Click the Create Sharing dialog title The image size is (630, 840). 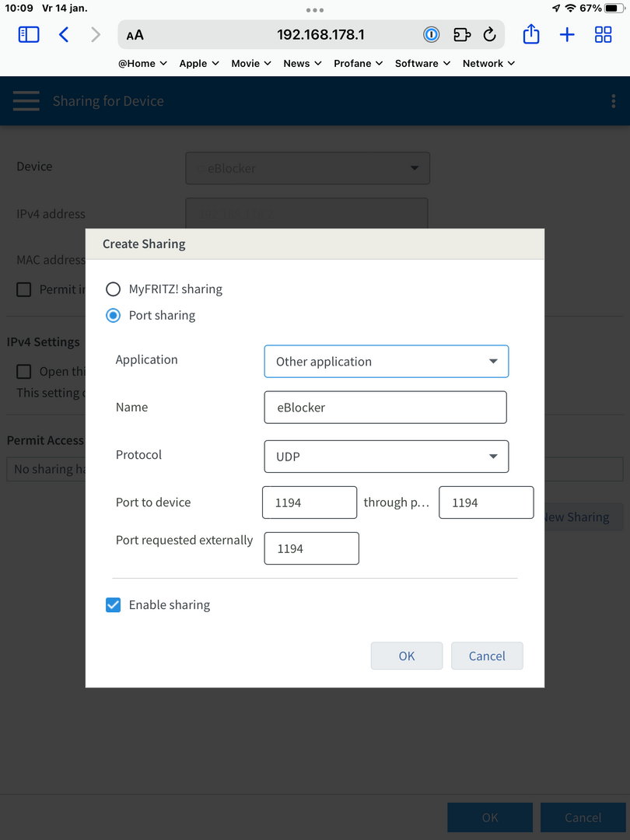click(x=144, y=243)
